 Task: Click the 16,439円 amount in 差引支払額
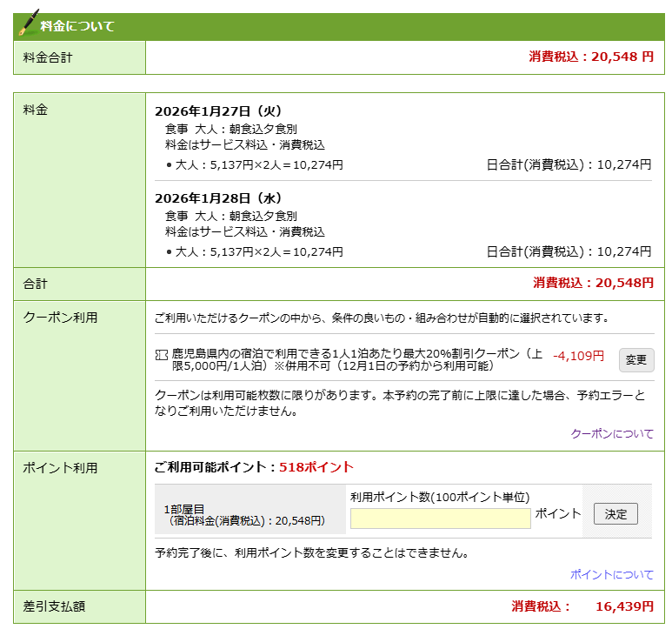coord(624,606)
